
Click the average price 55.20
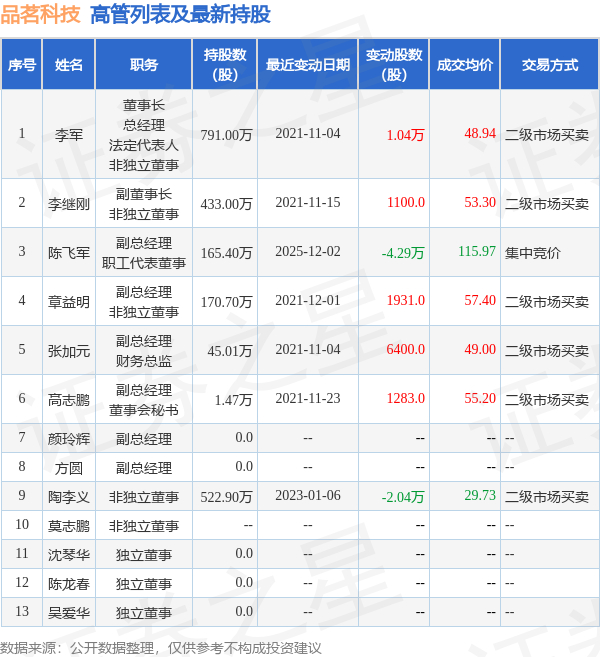coord(480,398)
